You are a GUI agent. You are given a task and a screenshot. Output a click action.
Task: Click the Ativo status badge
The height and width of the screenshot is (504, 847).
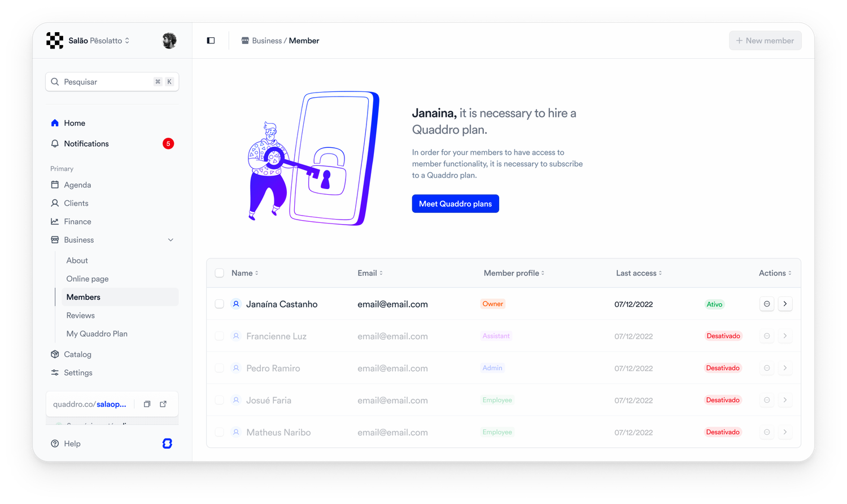click(x=714, y=304)
